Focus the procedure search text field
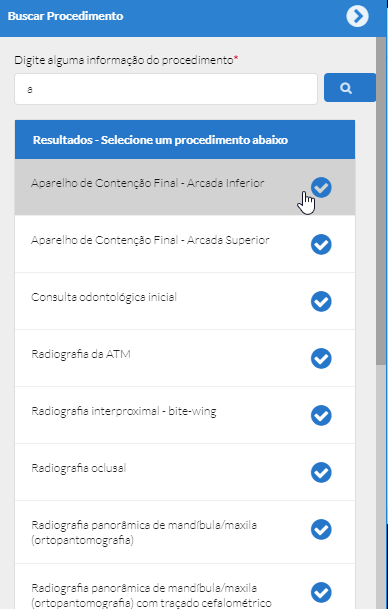The width and height of the screenshot is (388, 609). [166, 89]
